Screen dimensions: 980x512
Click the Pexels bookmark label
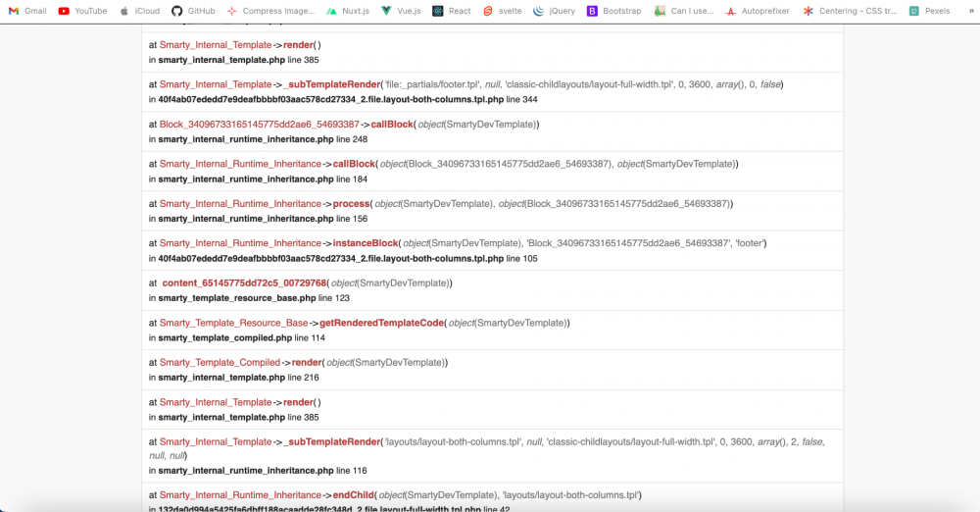(937, 11)
